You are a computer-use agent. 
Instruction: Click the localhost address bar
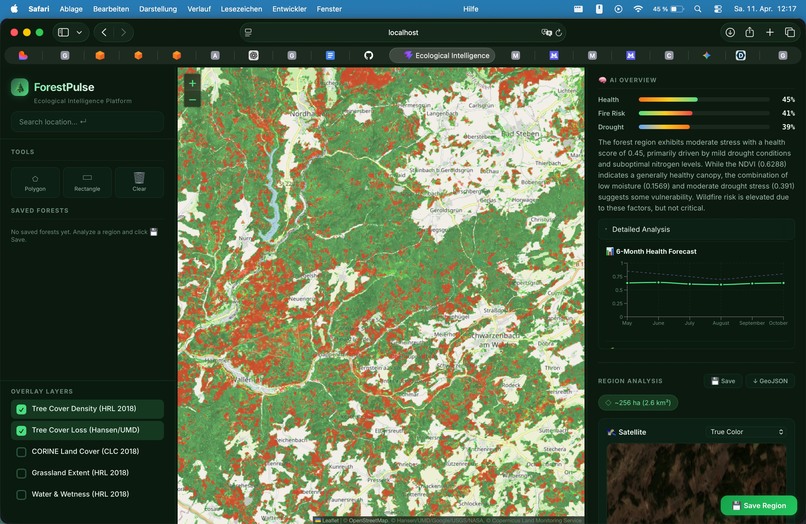pyautogui.click(x=403, y=32)
